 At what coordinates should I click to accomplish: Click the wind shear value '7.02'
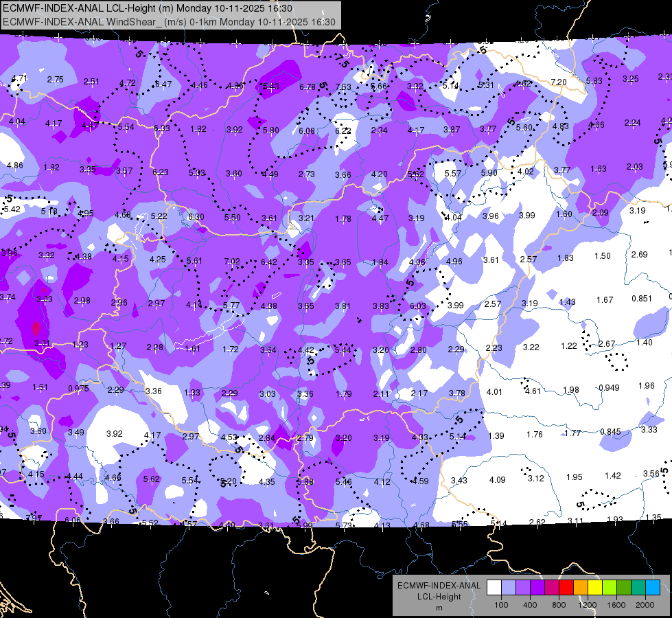[x=232, y=261]
